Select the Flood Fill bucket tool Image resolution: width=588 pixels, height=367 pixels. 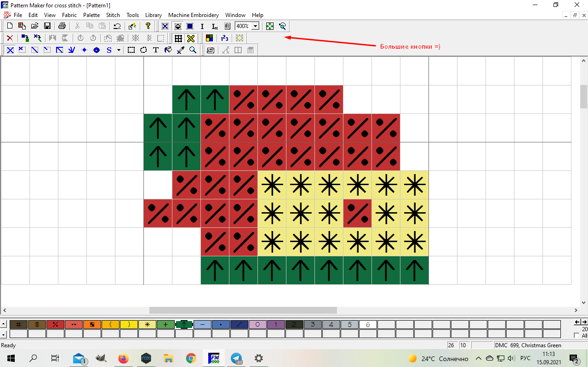click(x=168, y=50)
